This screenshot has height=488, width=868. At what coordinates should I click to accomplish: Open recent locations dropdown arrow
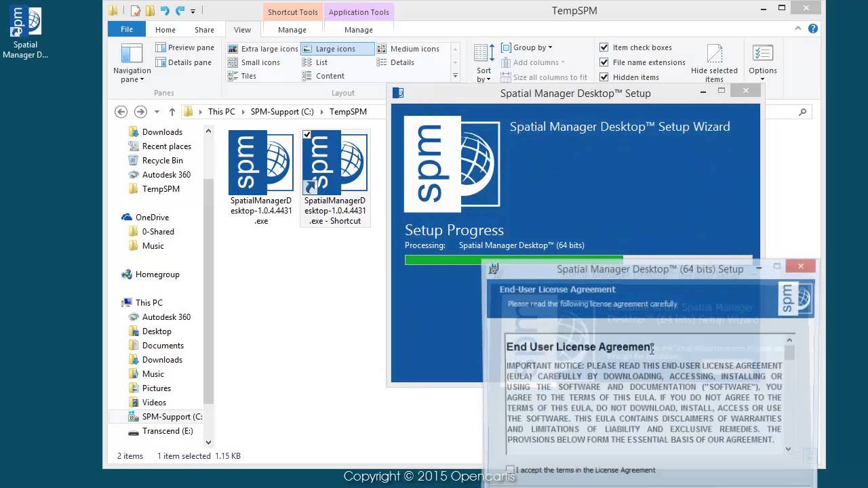(157, 112)
